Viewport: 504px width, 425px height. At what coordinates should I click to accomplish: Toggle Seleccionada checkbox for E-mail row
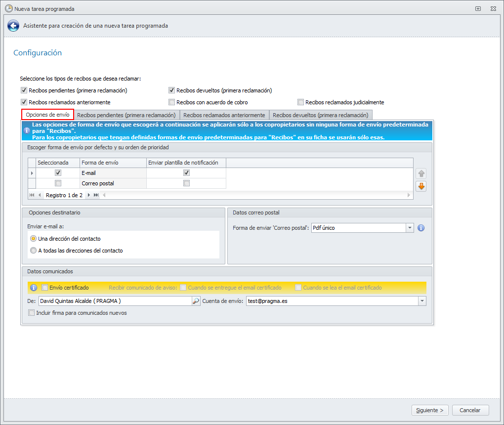pos(58,173)
